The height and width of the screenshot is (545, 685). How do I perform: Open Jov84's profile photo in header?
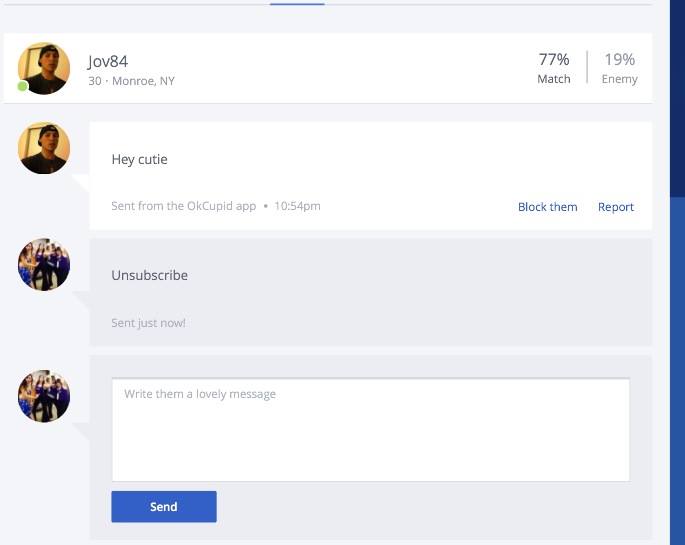tap(44, 68)
